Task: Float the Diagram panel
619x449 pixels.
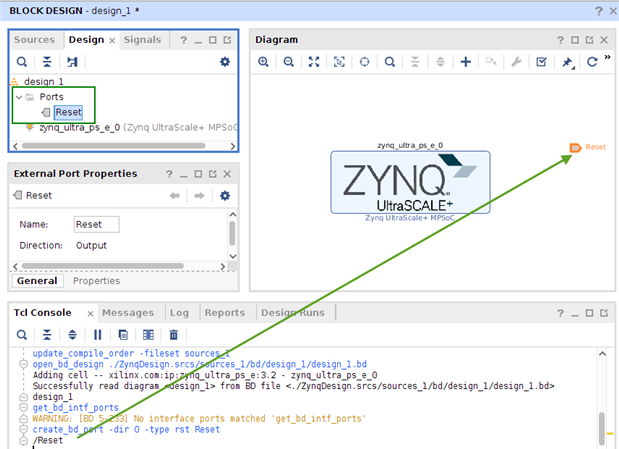Action: point(589,40)
